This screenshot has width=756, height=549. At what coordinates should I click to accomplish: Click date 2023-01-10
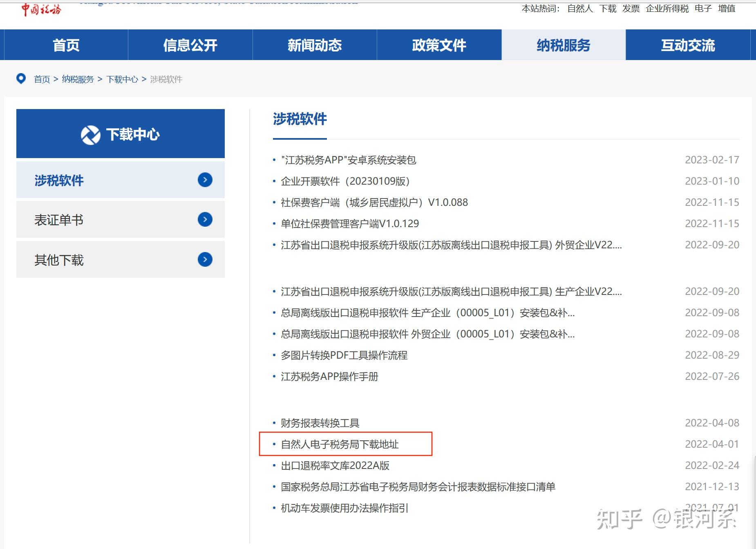click(712, 181)
